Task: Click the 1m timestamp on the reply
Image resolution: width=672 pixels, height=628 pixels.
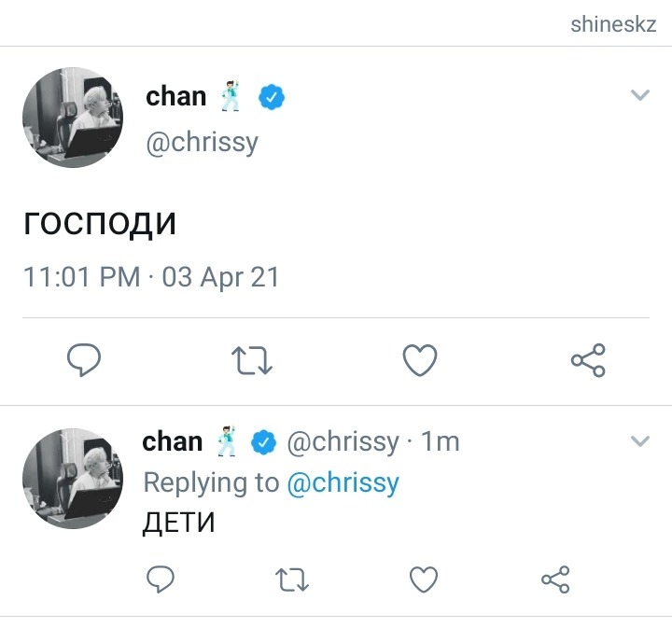Action: (x=441, y=441)
